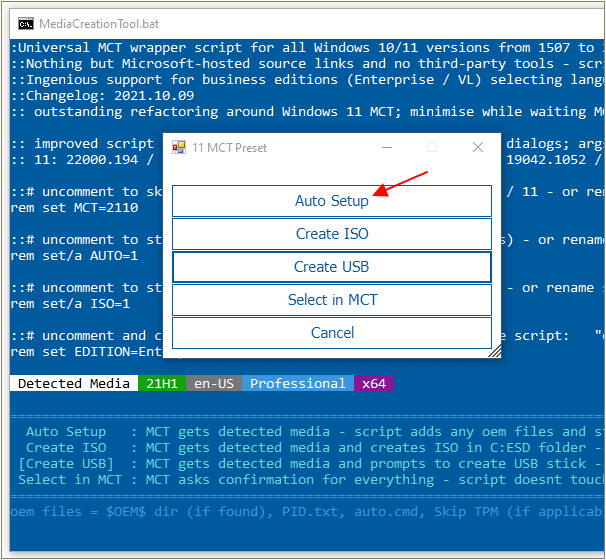Click the 'rem set/a AUTO=1' line
The height and width of the screenshot is (560, 606).
tap(74, 256)
